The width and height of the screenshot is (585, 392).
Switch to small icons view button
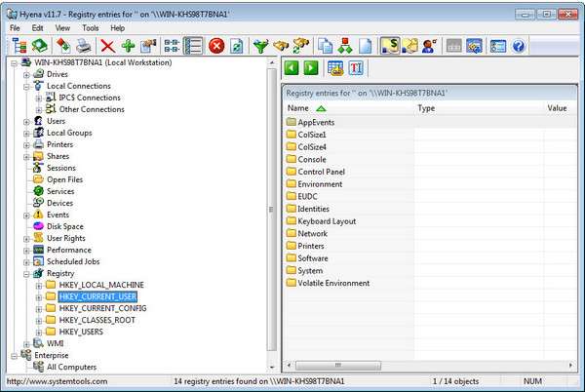[x=172, y=46]
